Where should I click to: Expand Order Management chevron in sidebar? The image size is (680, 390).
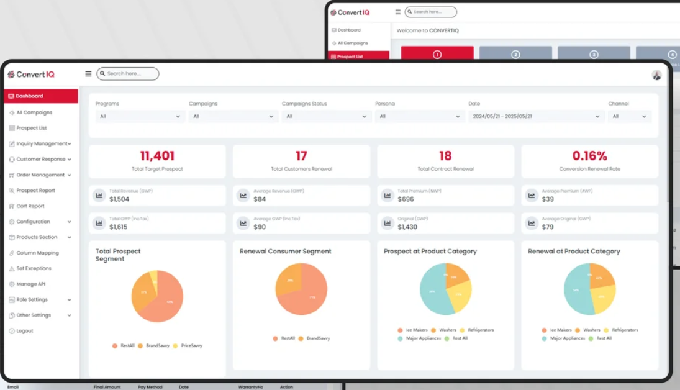(69, 175)
